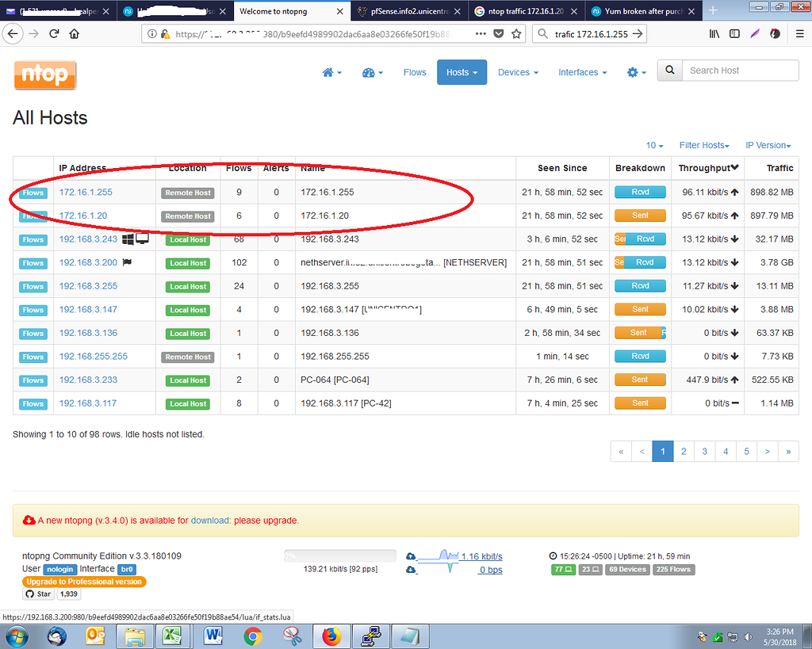Viewport: 812px width, 649px height.
Task: Click the browser reload button
Action: [x=54, y=34]
